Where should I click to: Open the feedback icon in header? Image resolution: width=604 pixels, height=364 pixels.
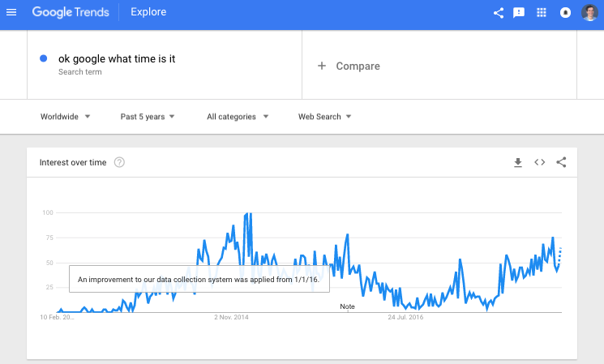pos(520,13)
